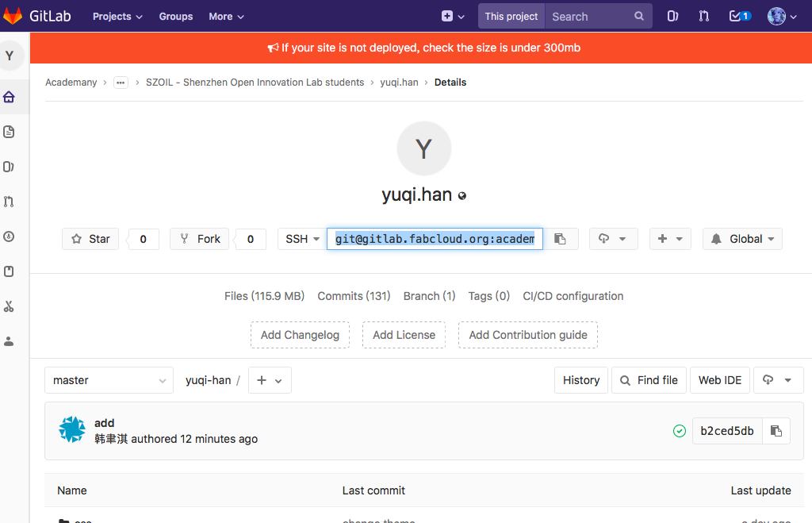Screen dimensions: 812x523
Task: Star the yuqi.han project
Action: point(90,239)
